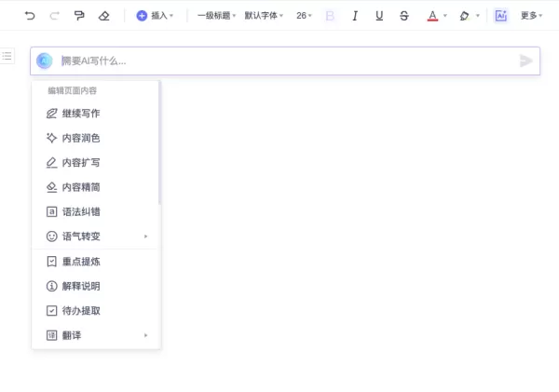Toggle bold formatting
559x392 pixels.
click(330, 16)
